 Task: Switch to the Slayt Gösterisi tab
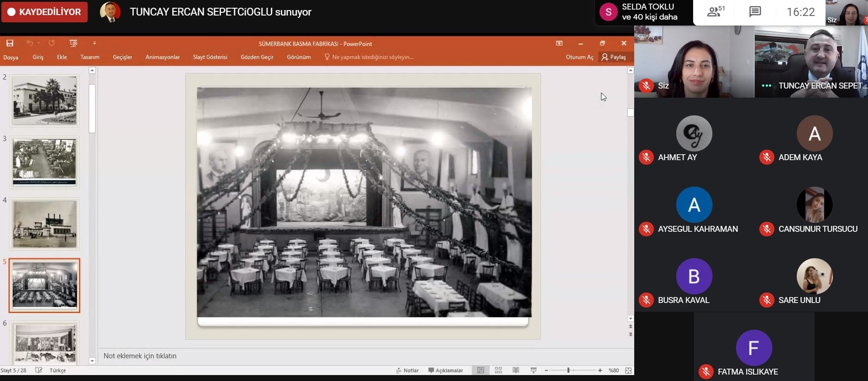tap(210, 57)
